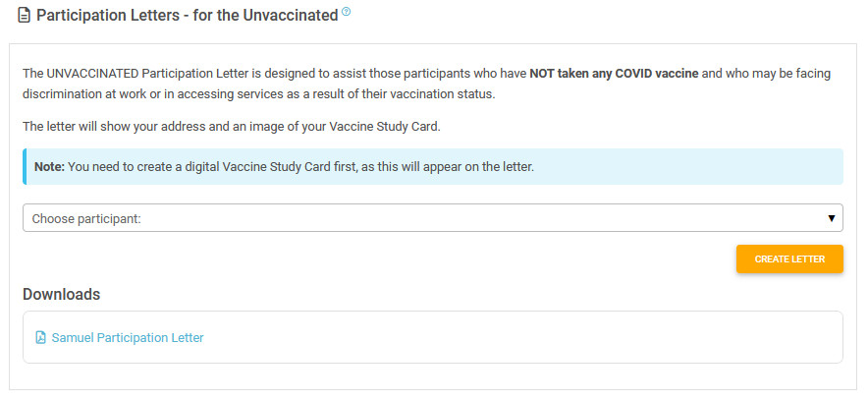Click 'facing' at the end of the first line
This screenshot has height=401, width=868.
point(815,74)
